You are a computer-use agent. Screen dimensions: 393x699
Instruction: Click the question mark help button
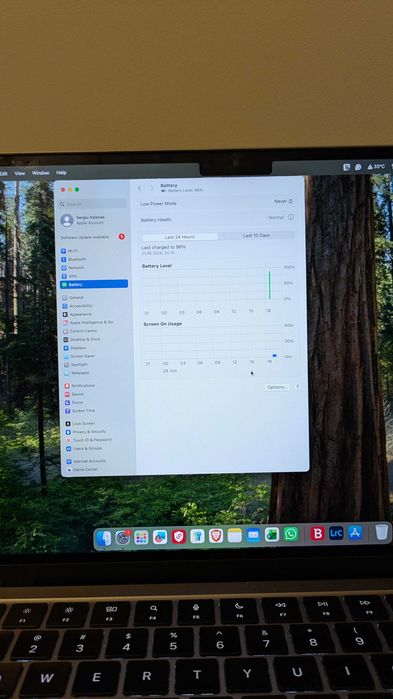pyautogui.click(x=297, y=387)
